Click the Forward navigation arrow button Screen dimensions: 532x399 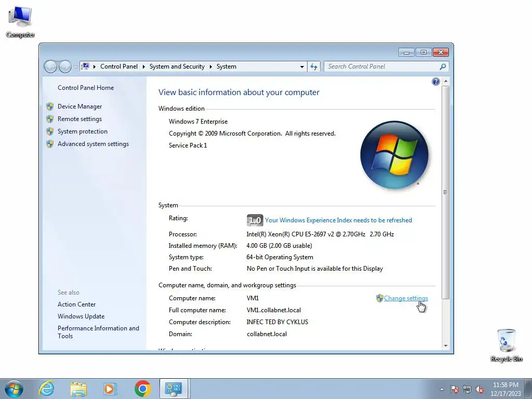65,67
